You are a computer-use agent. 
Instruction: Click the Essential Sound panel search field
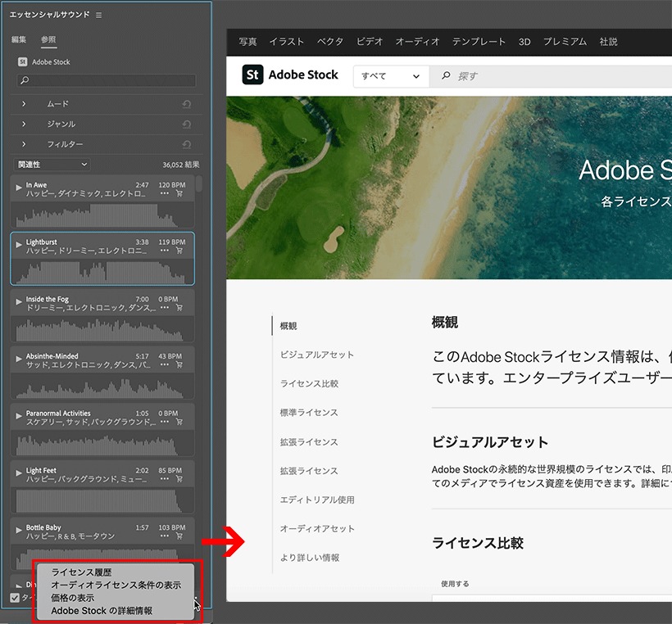click(107, 80)
